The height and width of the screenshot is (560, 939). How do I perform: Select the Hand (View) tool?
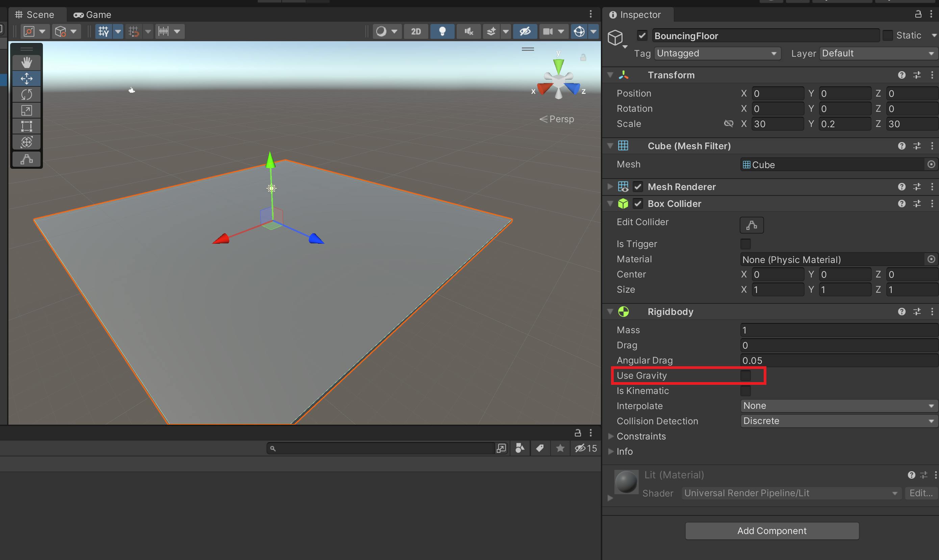[26, 62]
